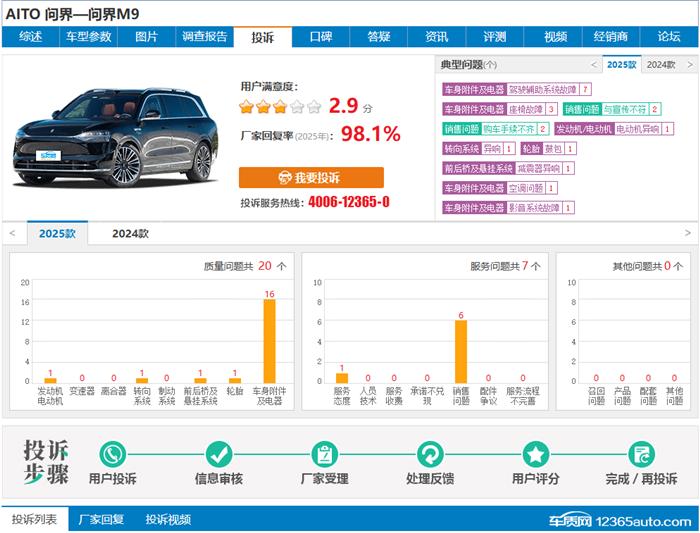Click left arrow in typical problems header
The image size is (700, 533).
(594, 65)
